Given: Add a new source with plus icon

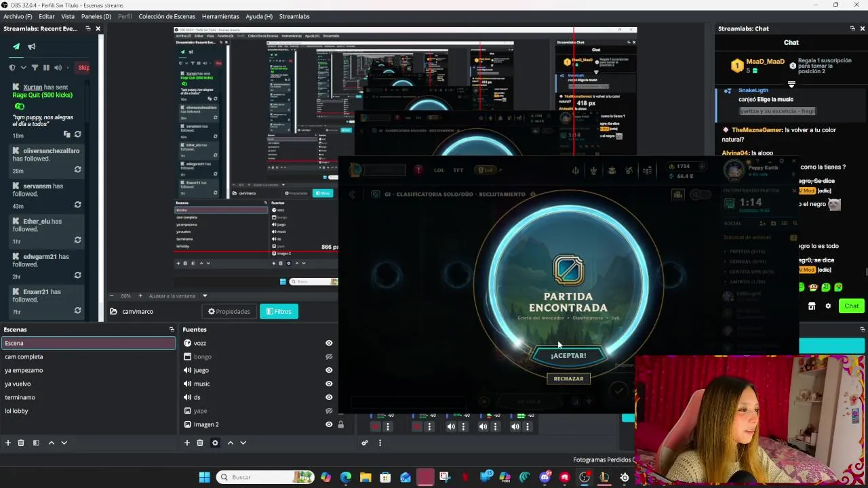Looking at the screenshot, I should point(187,443).
